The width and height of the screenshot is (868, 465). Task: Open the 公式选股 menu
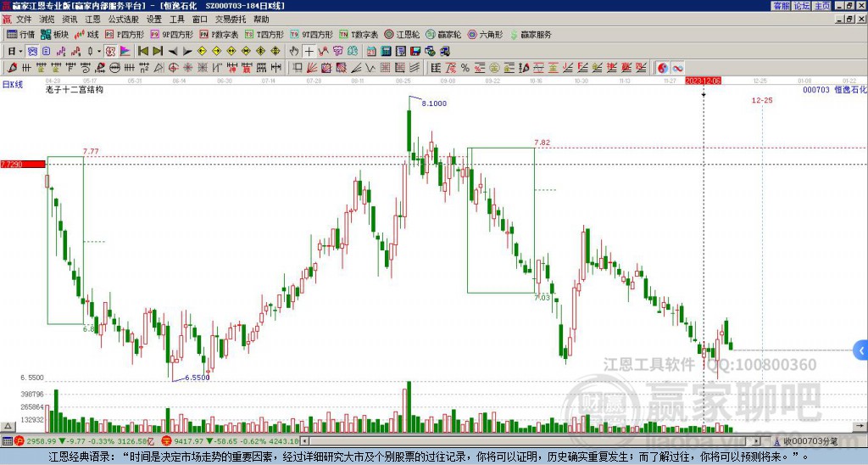pos(124,20)
